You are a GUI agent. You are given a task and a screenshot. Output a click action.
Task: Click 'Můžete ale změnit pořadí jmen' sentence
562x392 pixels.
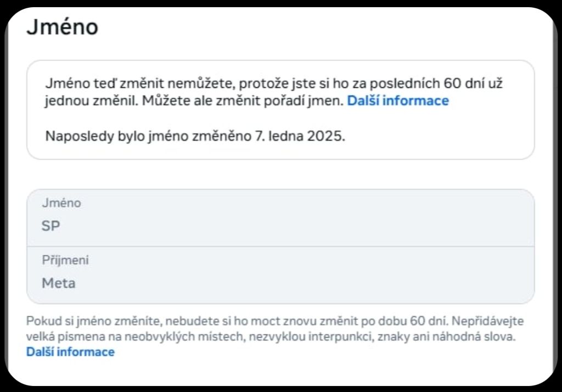pos(243,101)
